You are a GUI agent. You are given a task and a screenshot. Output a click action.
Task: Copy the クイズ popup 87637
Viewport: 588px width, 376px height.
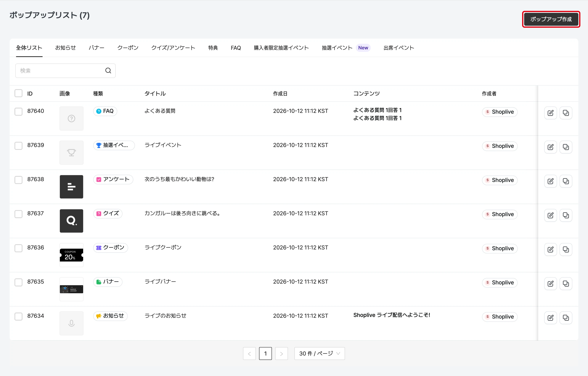(566, 215)
